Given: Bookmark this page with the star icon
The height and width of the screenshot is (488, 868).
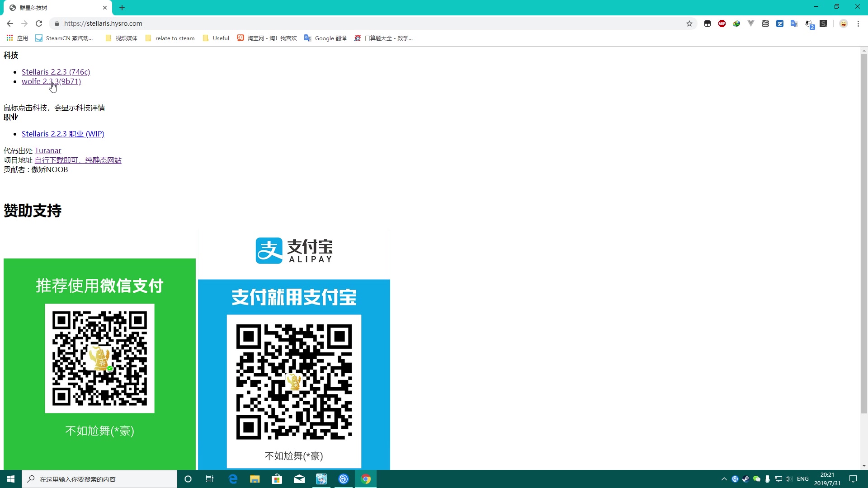Looking at the screenshot, I should point(689,23).
